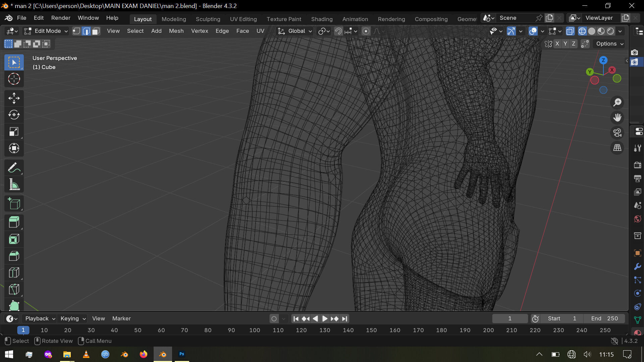The image size is (644, 362).
Task: Select the Knife tool
Action: (14, 290)
